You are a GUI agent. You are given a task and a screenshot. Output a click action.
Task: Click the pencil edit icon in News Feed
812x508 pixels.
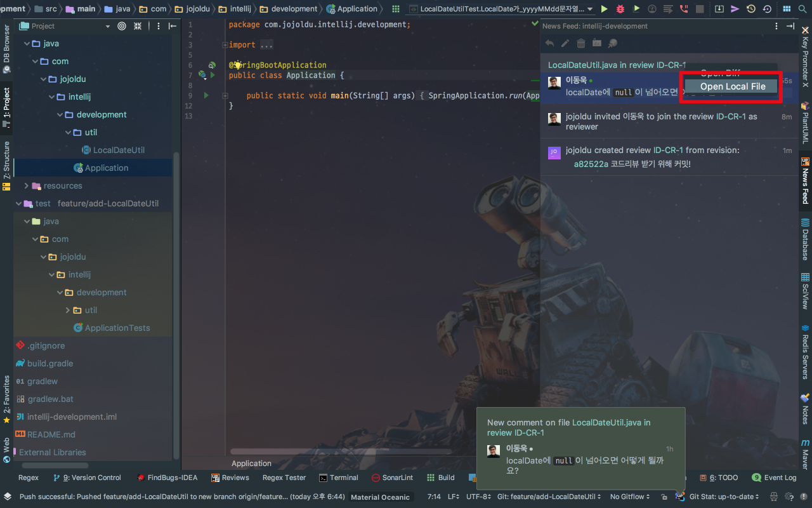pyautogui.click(x=565, y=43)
